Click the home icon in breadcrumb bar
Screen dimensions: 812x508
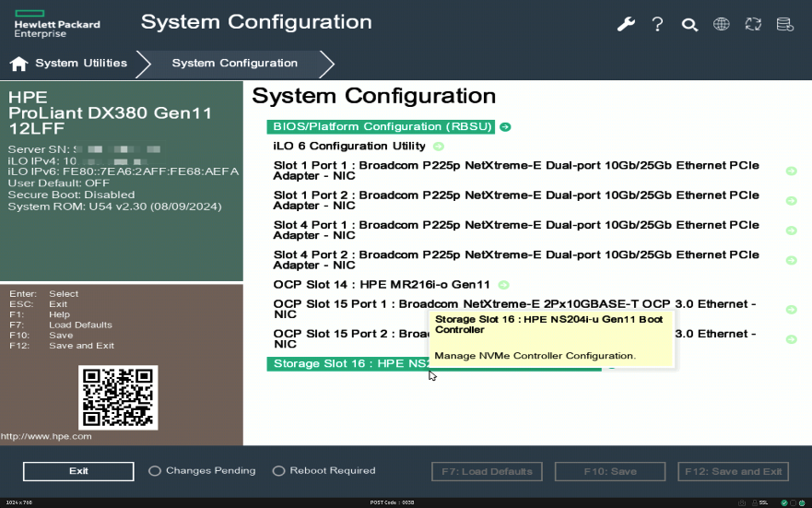[18, 64]
